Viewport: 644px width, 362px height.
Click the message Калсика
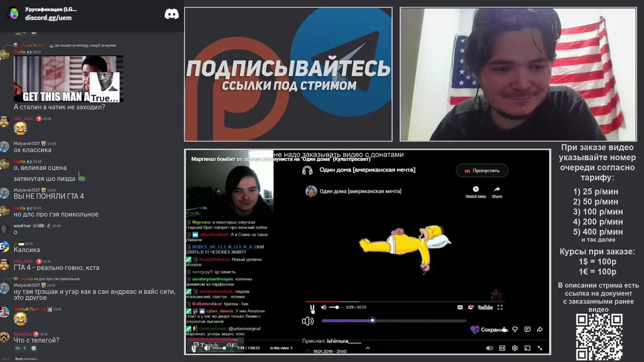(x=27, y=250)
